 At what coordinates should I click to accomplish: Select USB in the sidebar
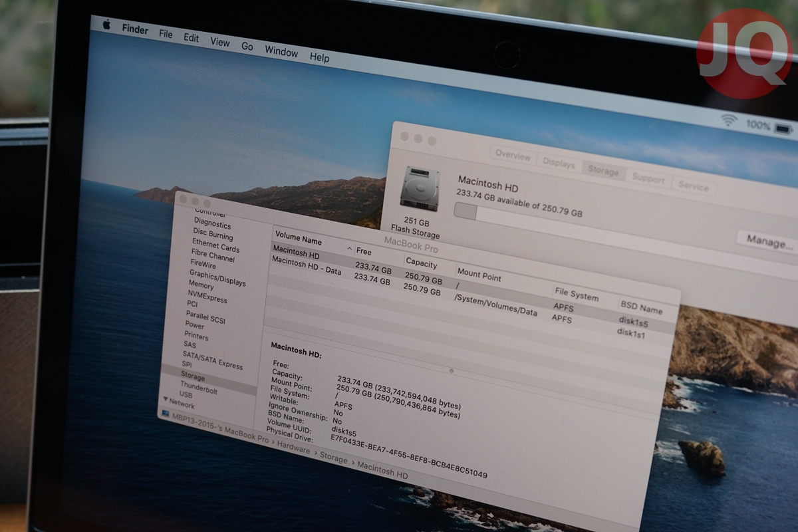click(186, 394)
